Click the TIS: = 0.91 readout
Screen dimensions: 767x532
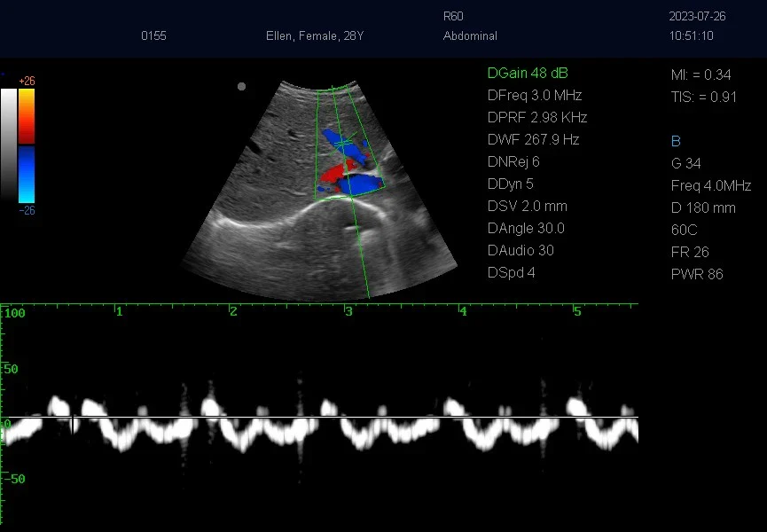click(x=703, y=97)
